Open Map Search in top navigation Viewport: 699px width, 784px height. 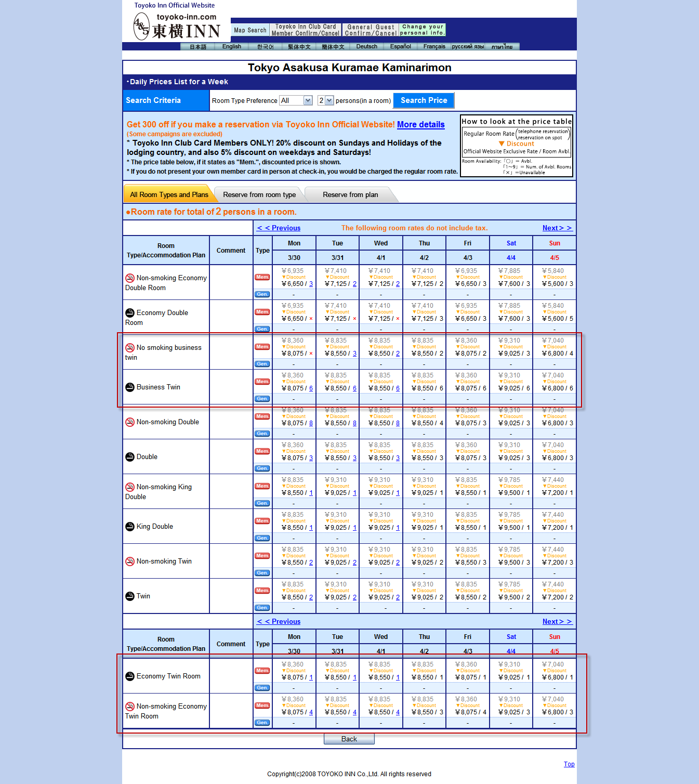(250, 30)
